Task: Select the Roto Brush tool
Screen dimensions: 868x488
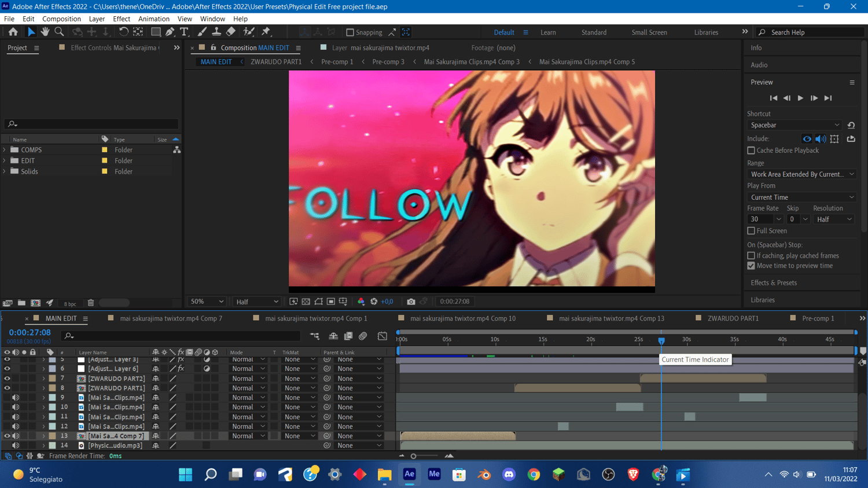Action: click(x=249, y=32)
